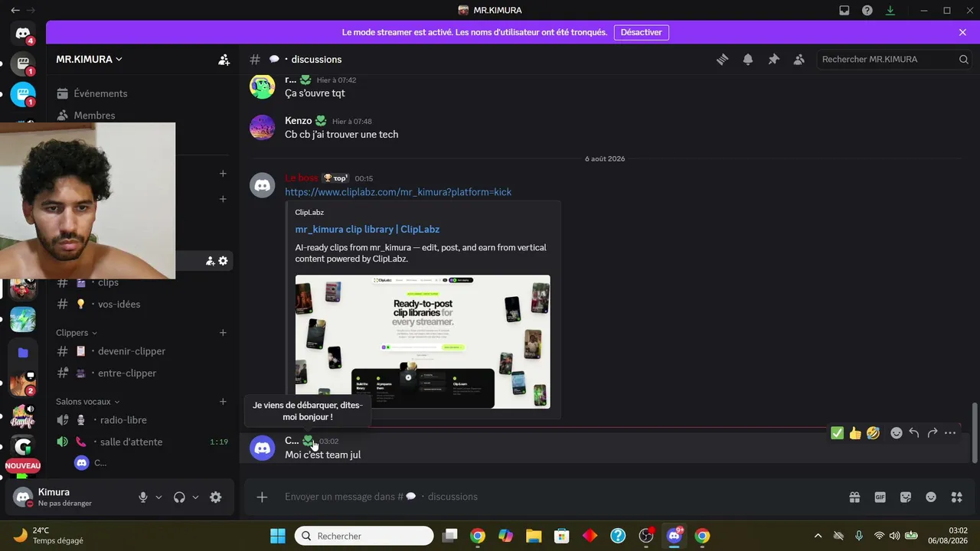Toggle microphone mute

[x=142, y=497]
